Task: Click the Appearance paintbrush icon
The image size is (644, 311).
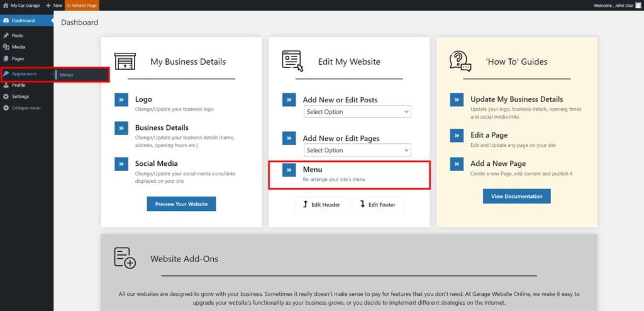Action: [6, 74]
